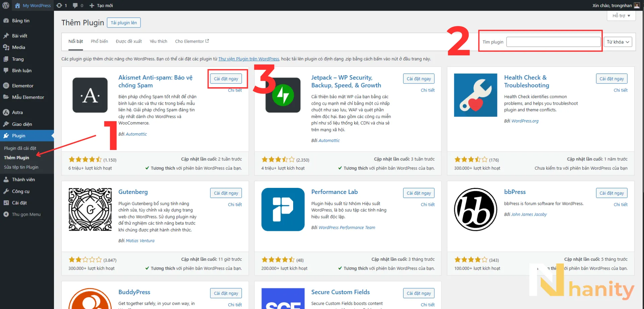Install Jetpack with Cài đặt ngay
This screenshot has height=309, width=644.
419,79
